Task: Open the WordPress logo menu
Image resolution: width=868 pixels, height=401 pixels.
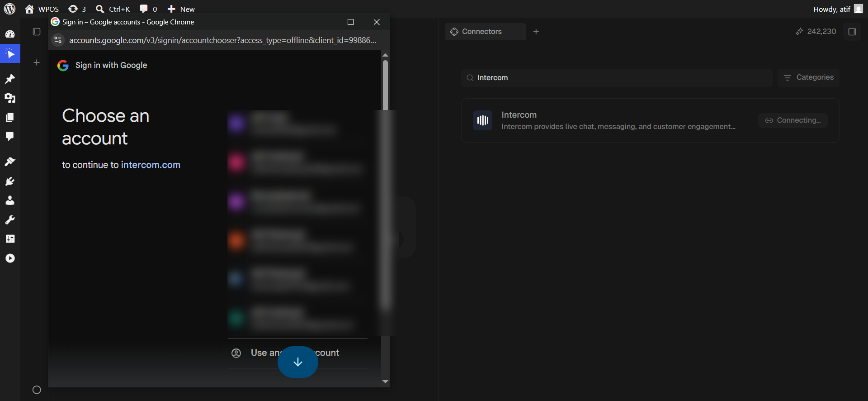Action: tap(9, 9)
